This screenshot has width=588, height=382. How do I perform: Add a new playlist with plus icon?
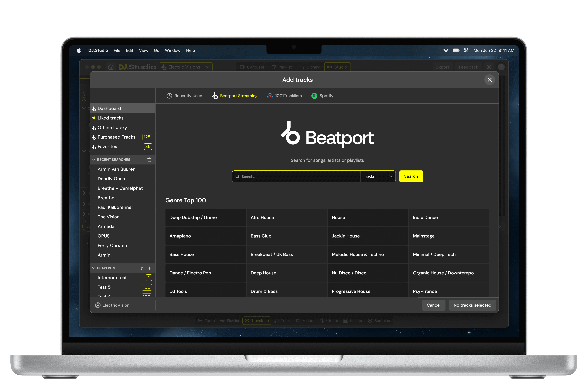149,268
